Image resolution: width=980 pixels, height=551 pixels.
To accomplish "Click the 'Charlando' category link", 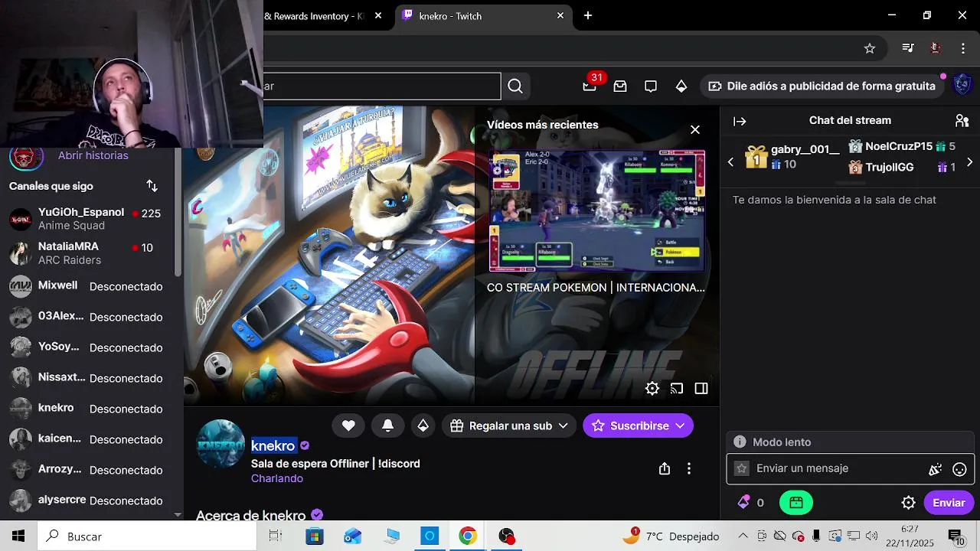I will (x=277, y=478).
